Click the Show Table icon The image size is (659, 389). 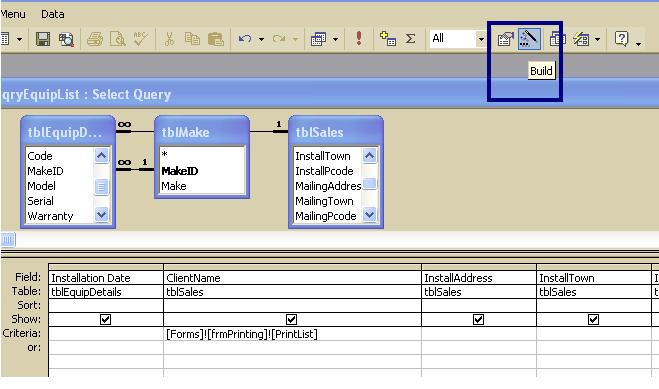click(x=387, y=39)
